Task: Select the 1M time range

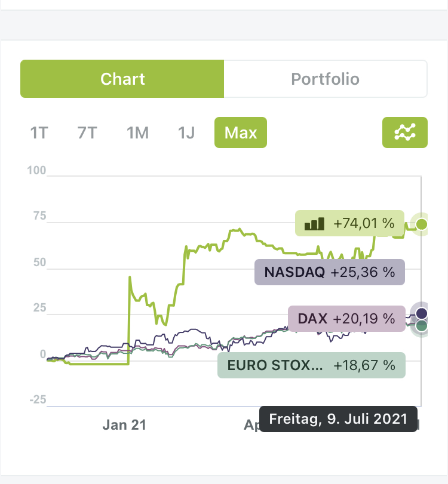Action: coord(137,132)
